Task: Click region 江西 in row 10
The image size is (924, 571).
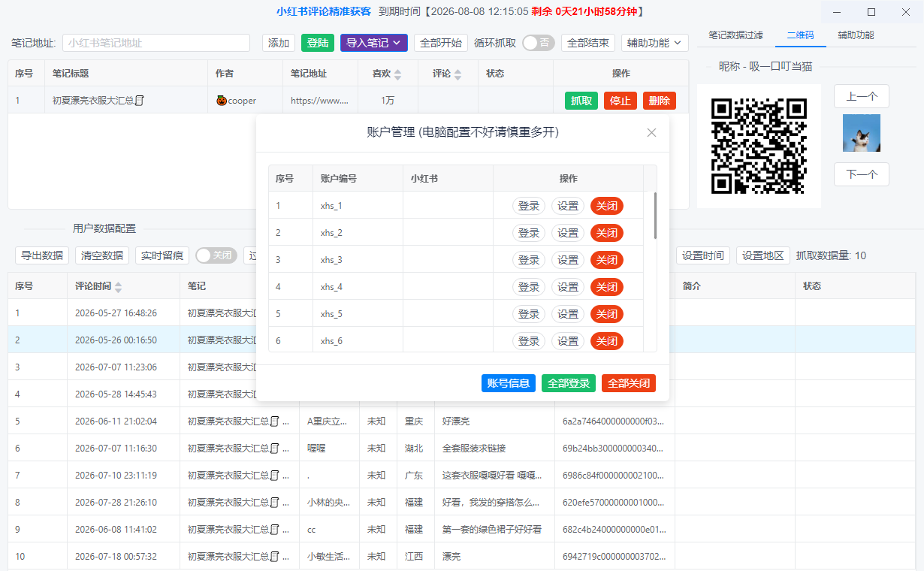Action: 414,557
